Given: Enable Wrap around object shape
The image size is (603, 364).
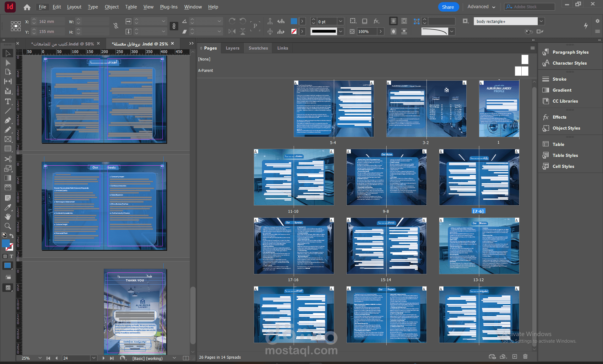Looking at the screenshot, I should [x=393, y=31].
